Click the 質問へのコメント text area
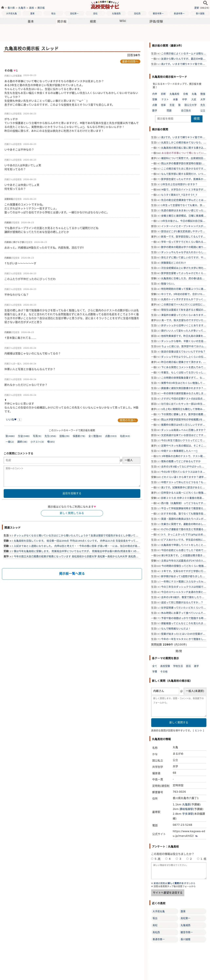Image resolution: width=210 pixels, height=980 pixels. pos(72,476)
